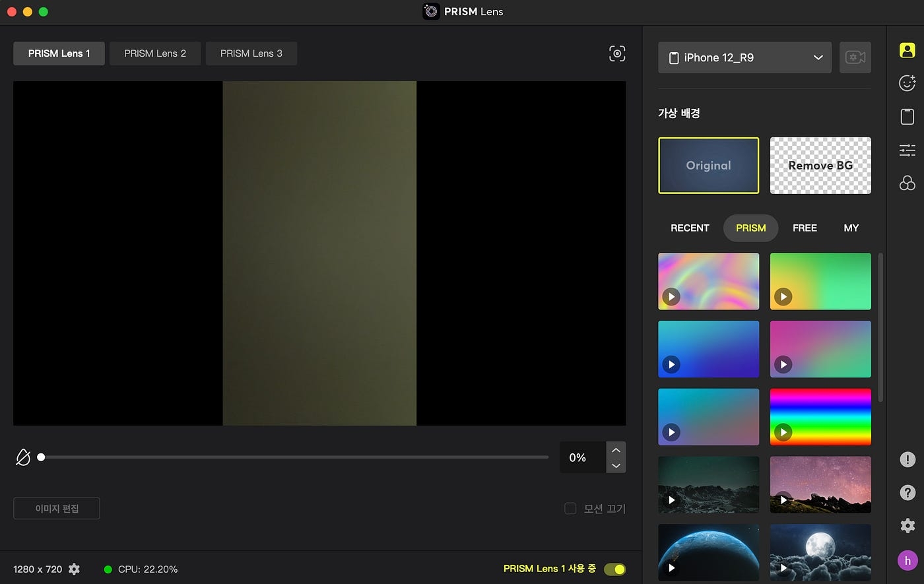Toggle the PRISM Lens 1 in-use switch
The image size is (924, 584).
click(x=614, y=569)
